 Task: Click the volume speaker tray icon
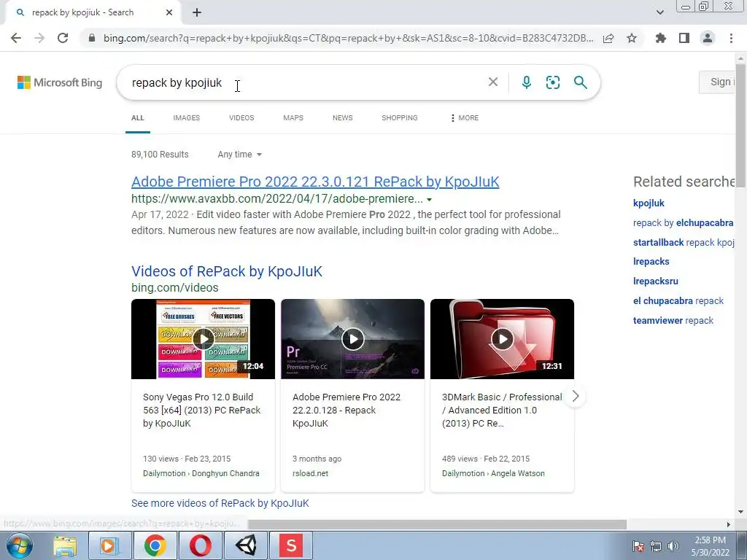pos(673,545)
